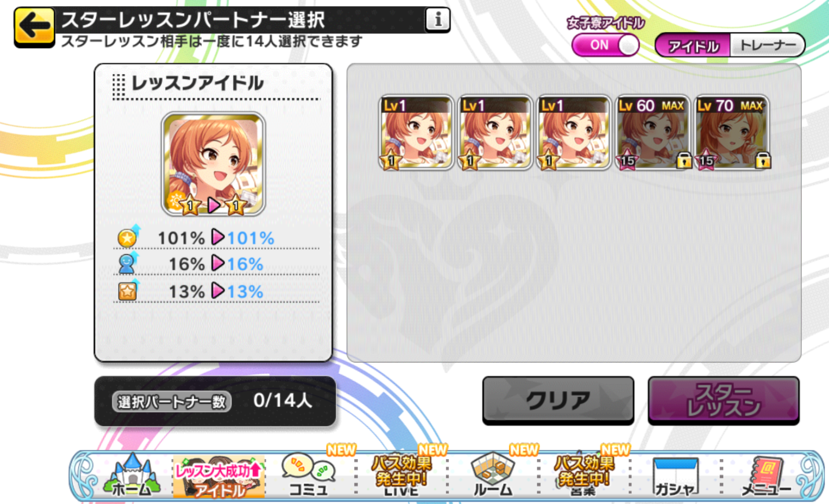The width and height of the screenshot is (829, 504).
Task: Switch to the Trainer tab
Action: [x=767, y=45]
